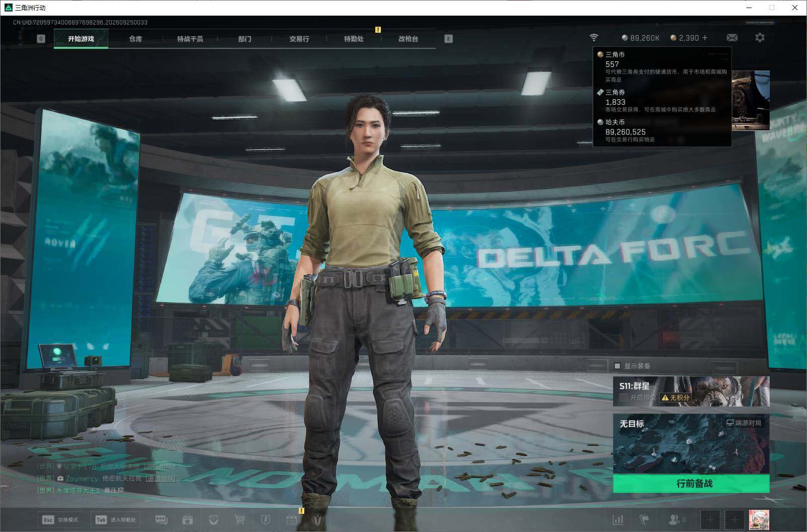The image size is (807, 532).
Task: Click the E key hint right of tabs
Action: (x=448, y=39)
